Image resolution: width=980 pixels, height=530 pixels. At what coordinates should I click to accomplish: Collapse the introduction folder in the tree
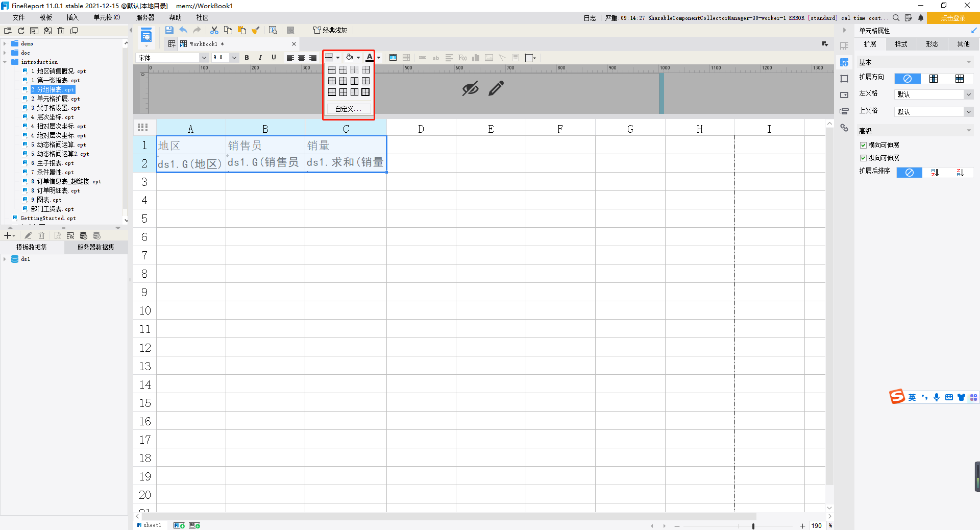[x=5, y=62]
